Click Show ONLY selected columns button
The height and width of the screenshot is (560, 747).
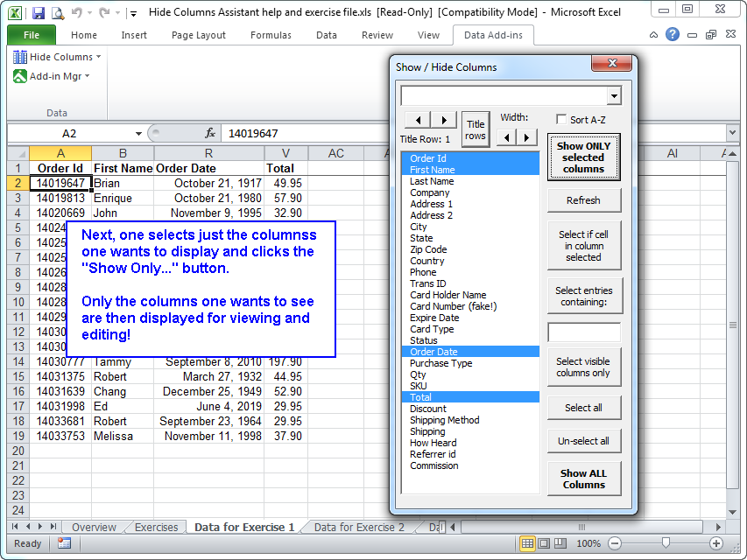pos(583,157)
